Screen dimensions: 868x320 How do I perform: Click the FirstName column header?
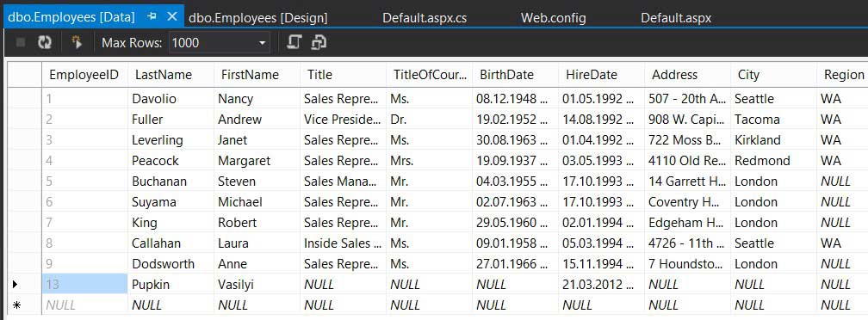[257, 75]
